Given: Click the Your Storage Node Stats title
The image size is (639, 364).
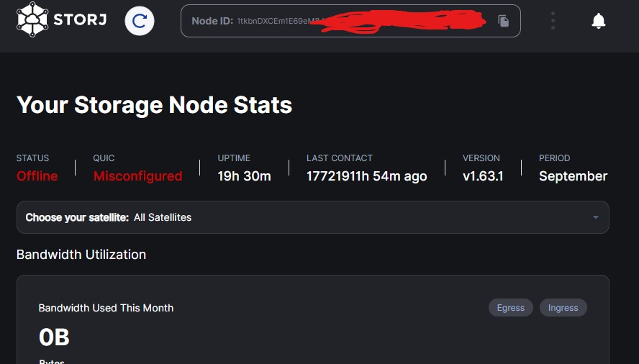Looking at the screenshot, I should coord(154,105).
